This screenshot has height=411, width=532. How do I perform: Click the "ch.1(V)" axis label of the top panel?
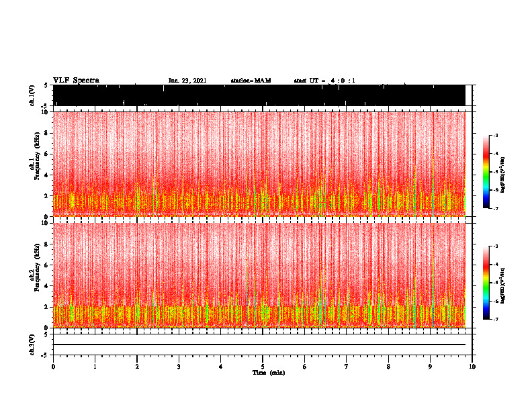(x=32, y=95)
